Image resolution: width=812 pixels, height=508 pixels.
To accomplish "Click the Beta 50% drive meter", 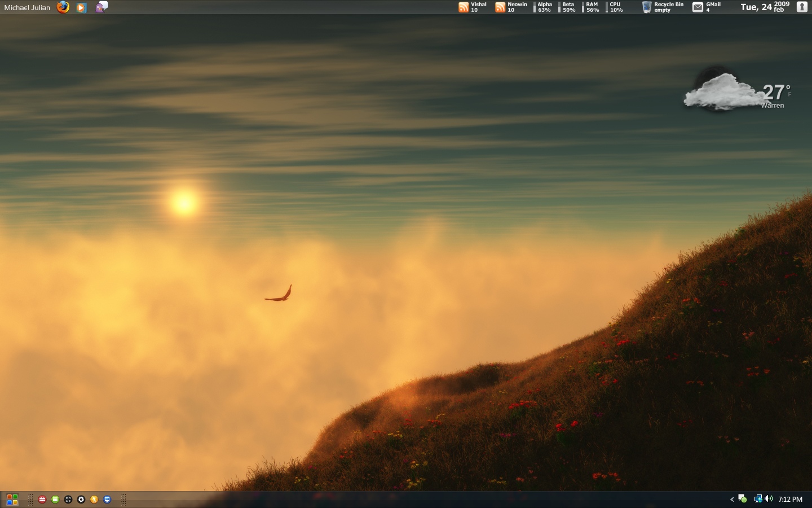I will 567,7.
